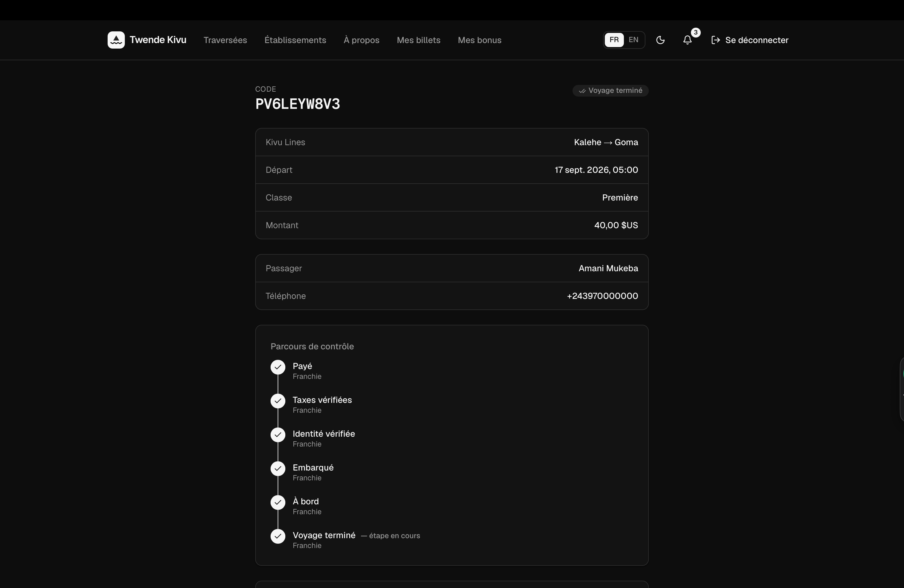The height and width of the screenshot is (588, 904).
Task: Click the Voyage terminé status badge
Action: [x=610, y=90]
